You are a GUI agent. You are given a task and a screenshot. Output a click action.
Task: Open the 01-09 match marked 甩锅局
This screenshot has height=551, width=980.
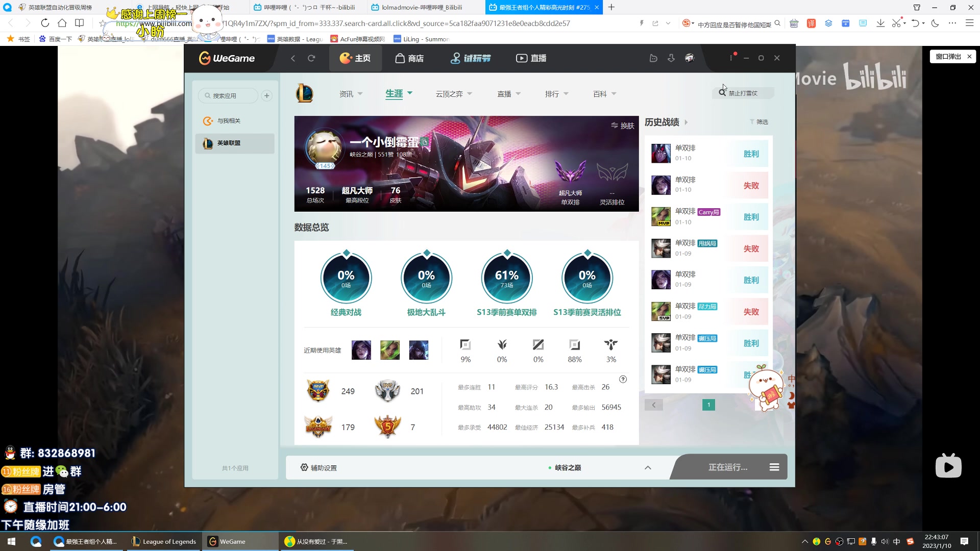709,248
